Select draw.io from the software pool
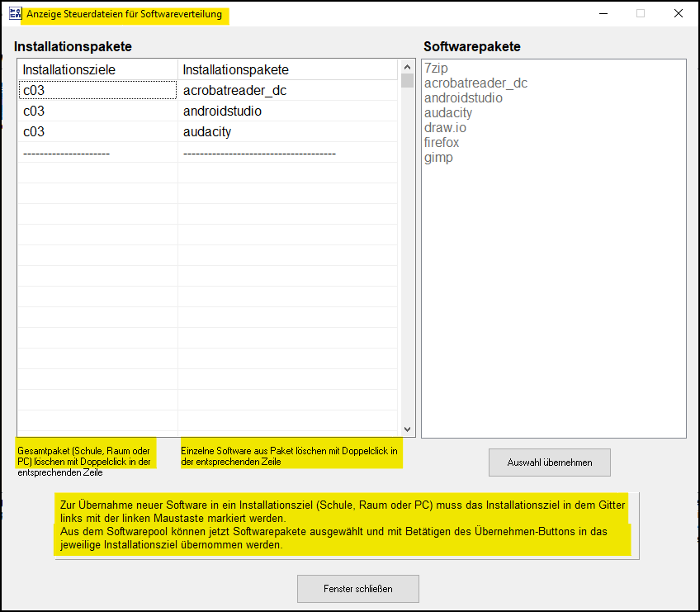 pos(445,128)
